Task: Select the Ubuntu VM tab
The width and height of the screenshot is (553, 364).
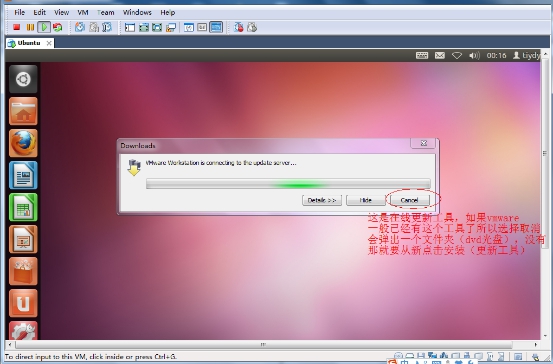Action: (30, 43)
